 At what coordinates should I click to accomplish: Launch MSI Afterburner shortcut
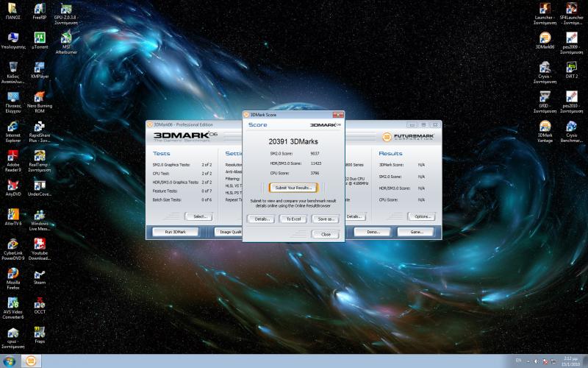tap(66, 43)
